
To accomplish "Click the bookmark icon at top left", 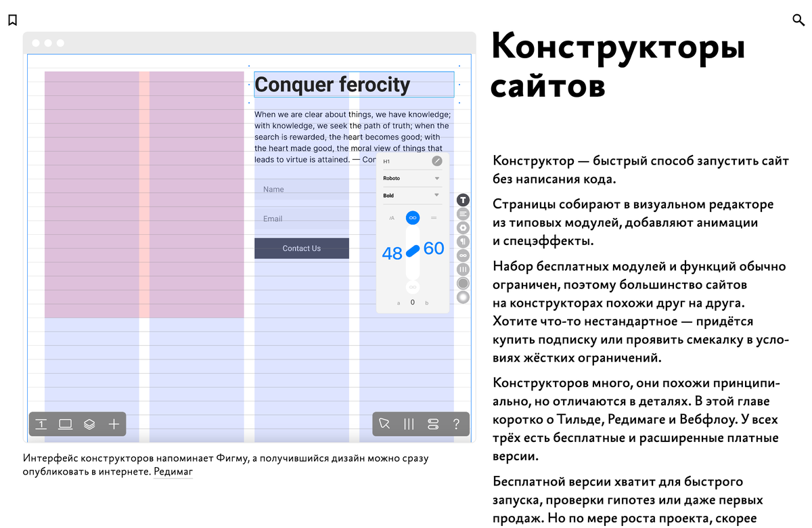I will (x=12, y=20).
